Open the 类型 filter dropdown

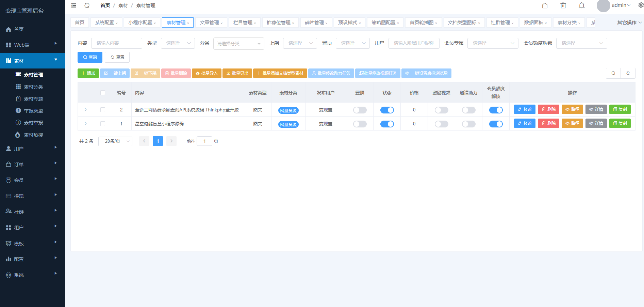(x=178, y=43)
